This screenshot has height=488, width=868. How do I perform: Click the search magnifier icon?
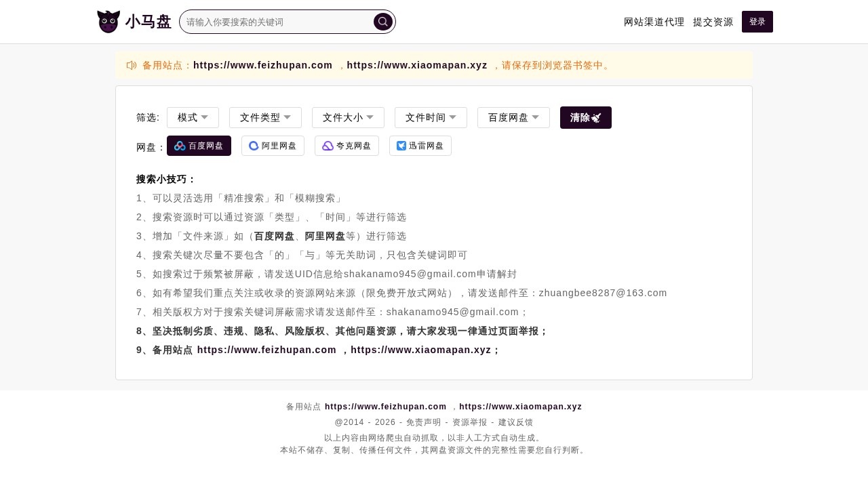(382, 22)
